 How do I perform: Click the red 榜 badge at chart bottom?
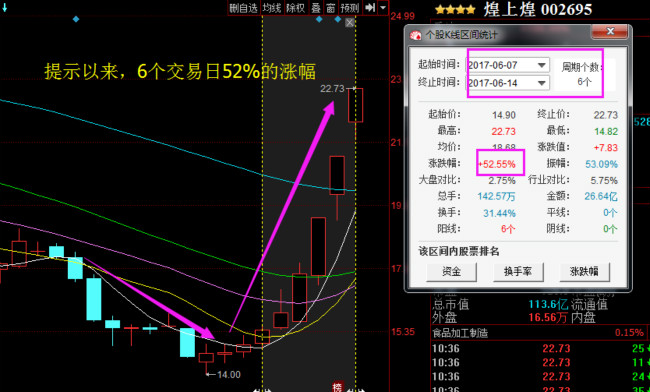tap(337, 387)
